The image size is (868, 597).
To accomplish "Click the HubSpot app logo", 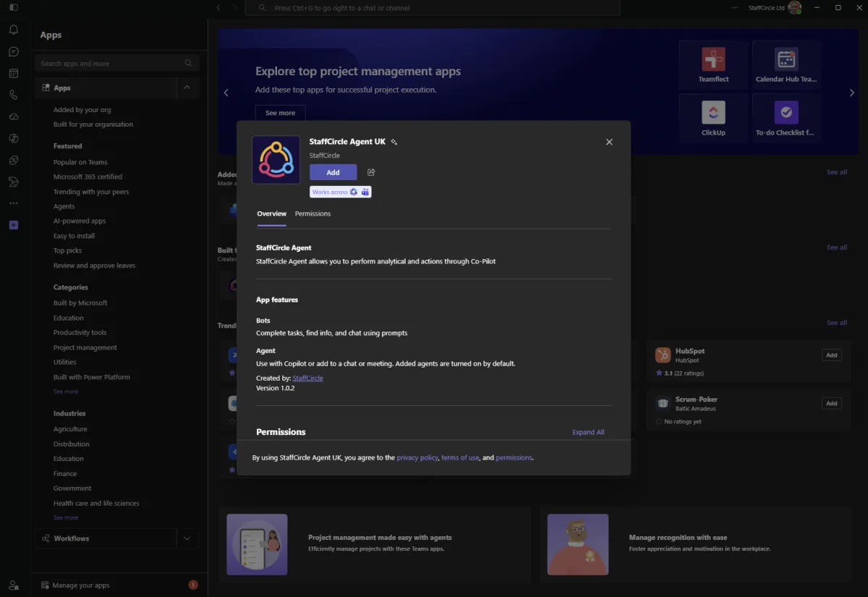I will 663,355.
